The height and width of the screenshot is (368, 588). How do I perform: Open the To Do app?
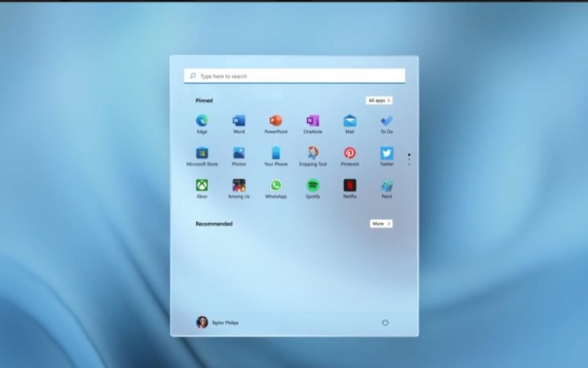click(387, 124)
